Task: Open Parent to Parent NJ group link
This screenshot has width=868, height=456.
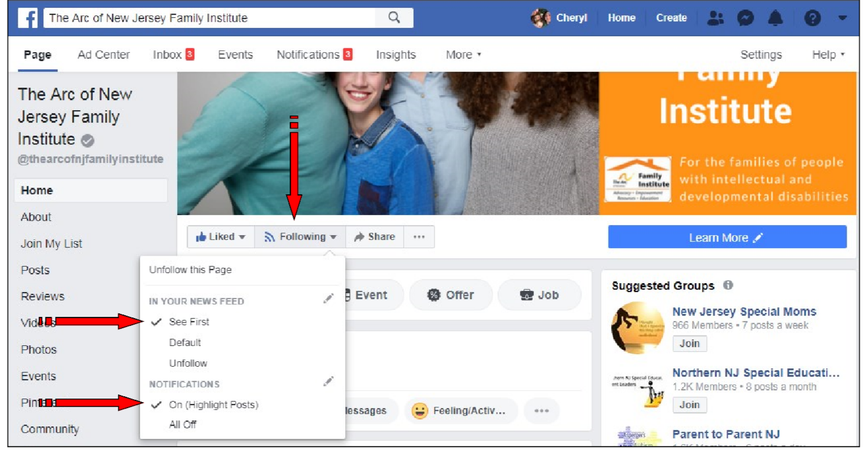Action: coord(726,434)
